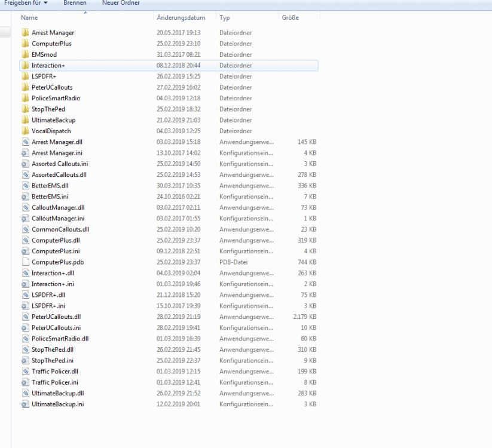Select the PoliceSmartRadio.dll file name
This screenshot has width=492, height=448.
[60, 339]
